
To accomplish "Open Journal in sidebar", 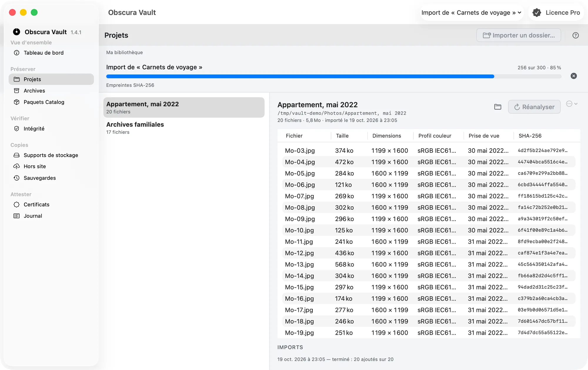I will [x=51, y=216].
